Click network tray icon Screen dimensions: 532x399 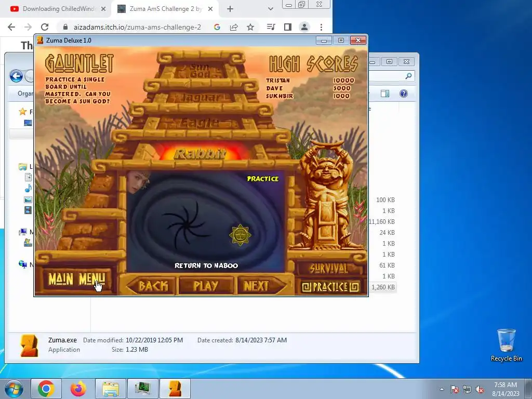pyautogui.click(x=467, y=389)
